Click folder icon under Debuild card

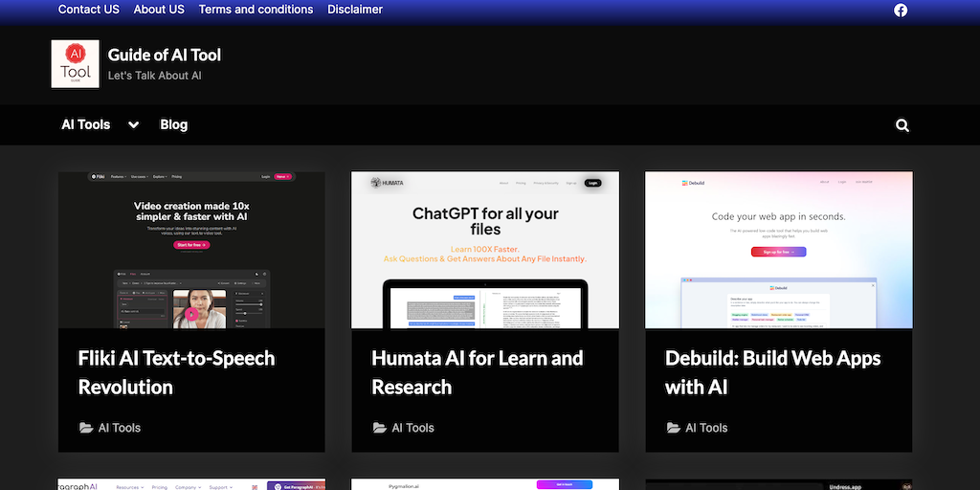click(x=673, y=428)
